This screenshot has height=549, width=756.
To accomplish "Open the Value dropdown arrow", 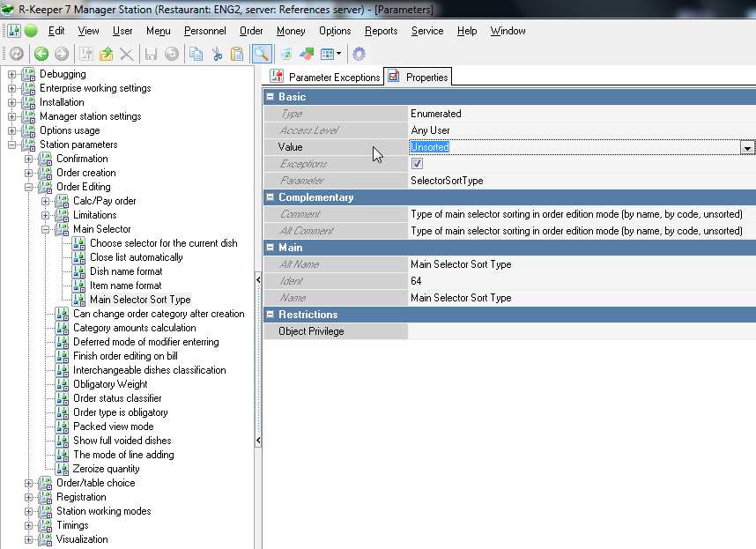I will pos(747,147).
